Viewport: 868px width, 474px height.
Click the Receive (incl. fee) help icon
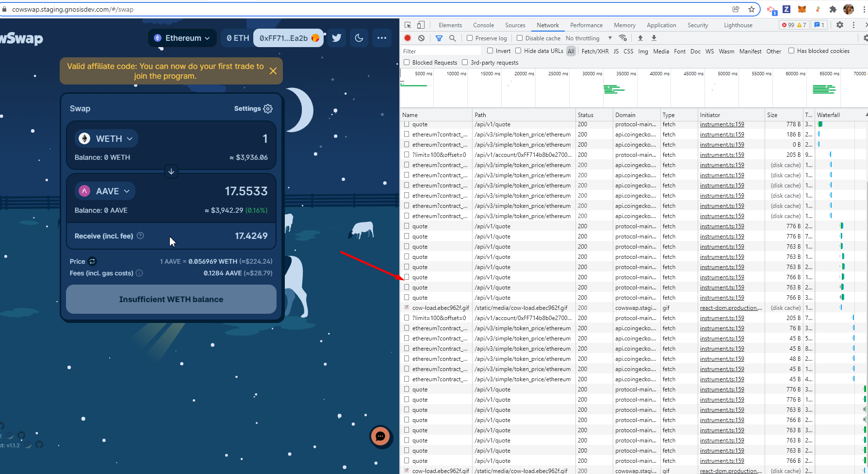[140, 236]
